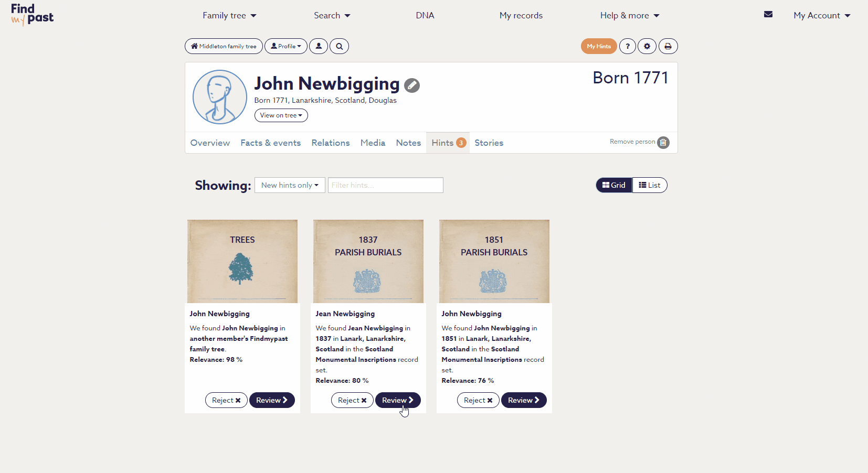Open the Trees hint thumbnail
The width and height of the screenshot is (868, 473).
coord(242,261)
